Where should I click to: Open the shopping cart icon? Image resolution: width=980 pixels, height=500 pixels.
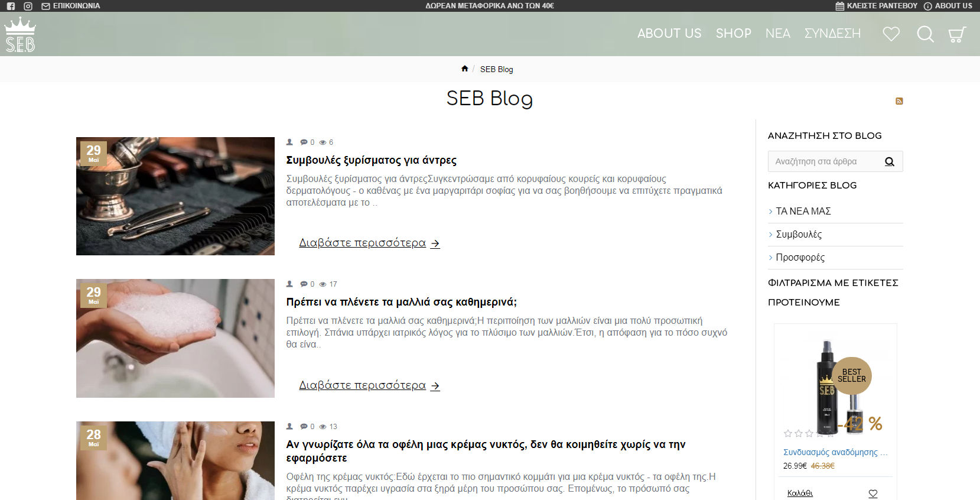click(x=957, y=34)
